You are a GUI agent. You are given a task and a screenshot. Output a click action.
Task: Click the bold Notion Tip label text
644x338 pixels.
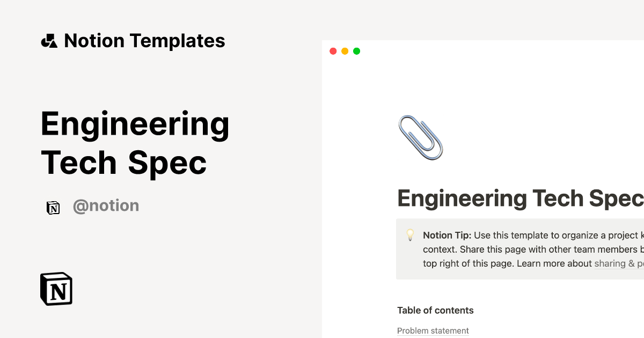click(445, 235)
